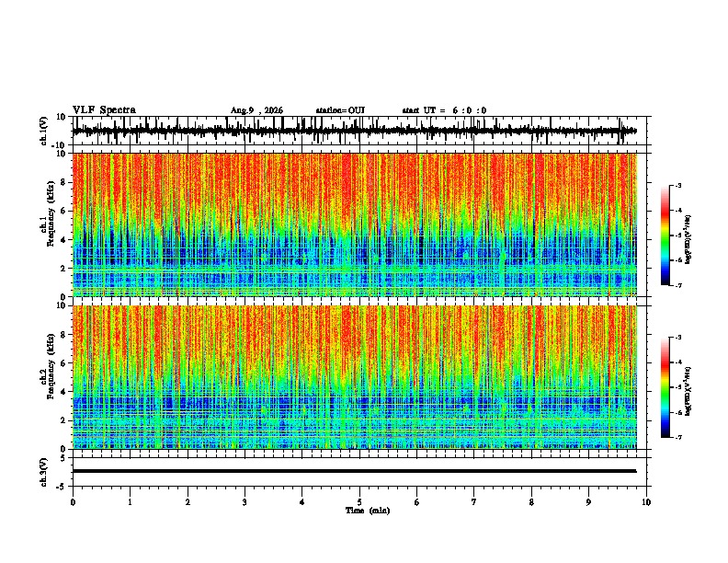
Task: Click time axis tick label "7"
Action: coord(474,502)
